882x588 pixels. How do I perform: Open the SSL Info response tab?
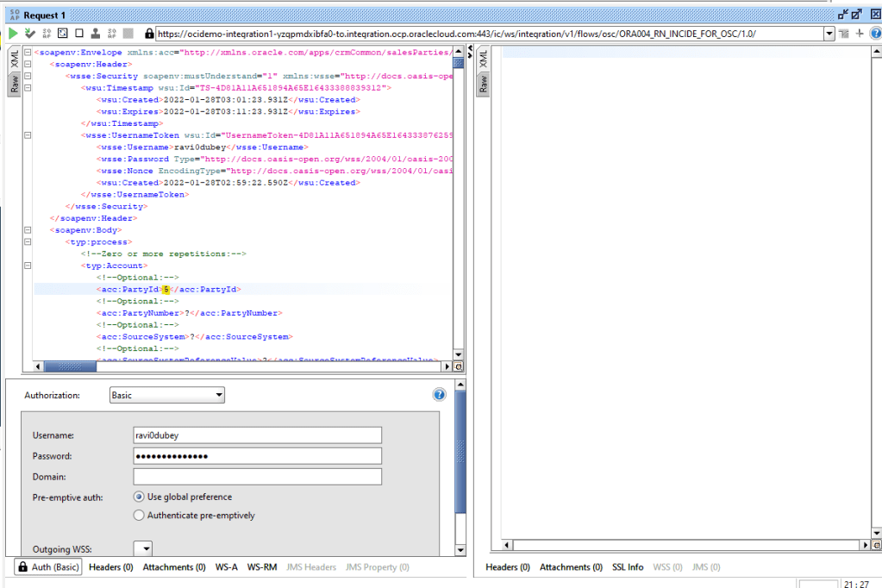pyautogui.click(x=628, y=567)
